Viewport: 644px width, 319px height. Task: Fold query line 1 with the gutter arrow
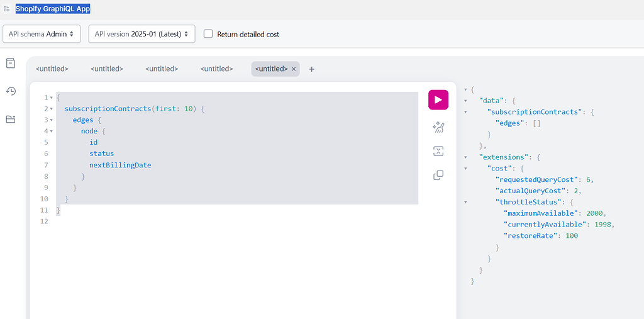coord(52,98)
